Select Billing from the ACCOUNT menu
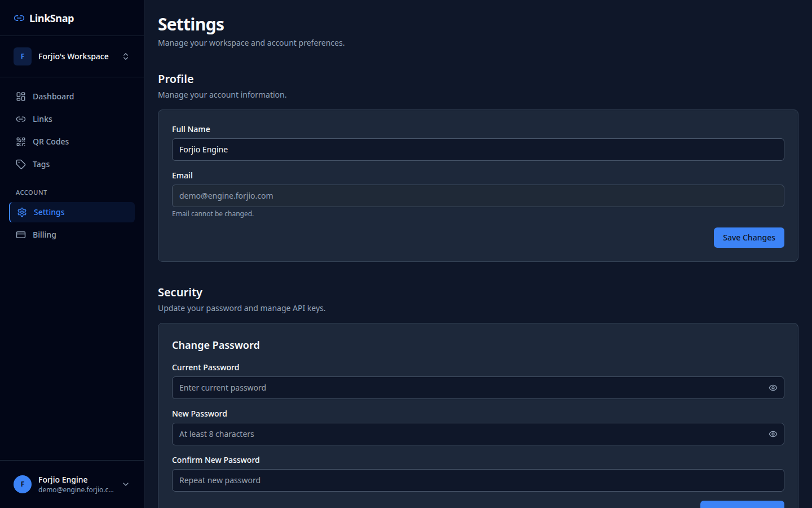The image size is (812, 508). coord(44,234)
